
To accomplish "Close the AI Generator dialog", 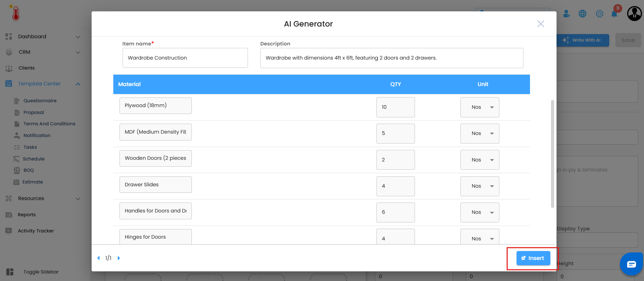I will (x=541, y=24).
